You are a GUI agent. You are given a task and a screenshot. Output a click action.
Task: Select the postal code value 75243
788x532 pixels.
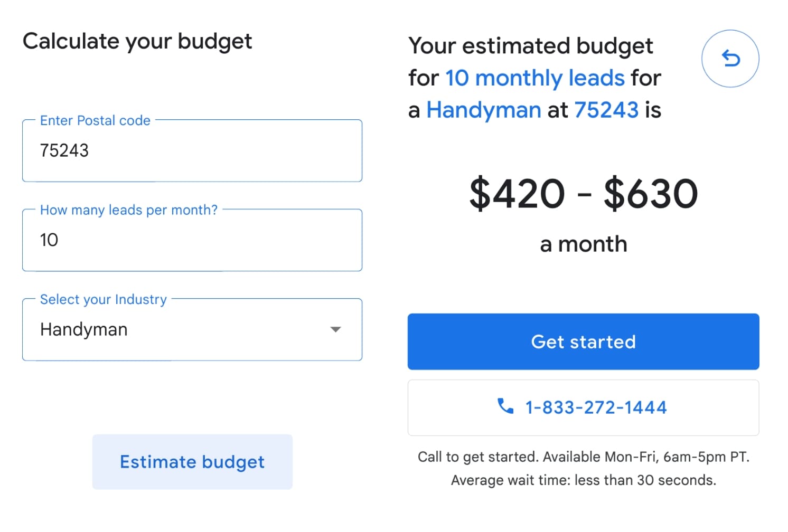(64, 150)
